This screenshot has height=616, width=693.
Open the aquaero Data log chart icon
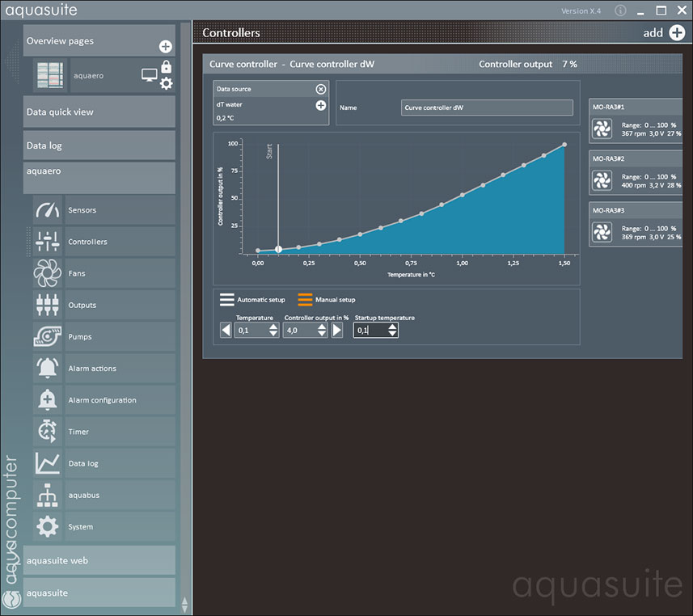pos(47,463)
